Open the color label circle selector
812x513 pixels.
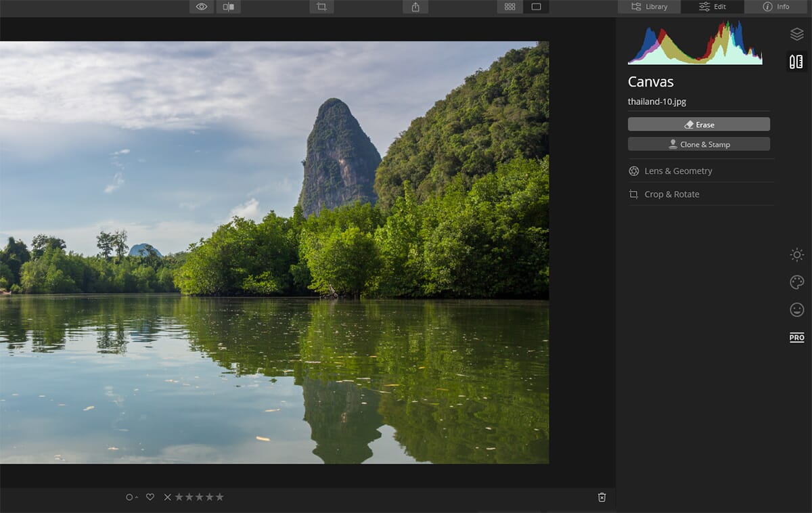(x=131, y=497)
